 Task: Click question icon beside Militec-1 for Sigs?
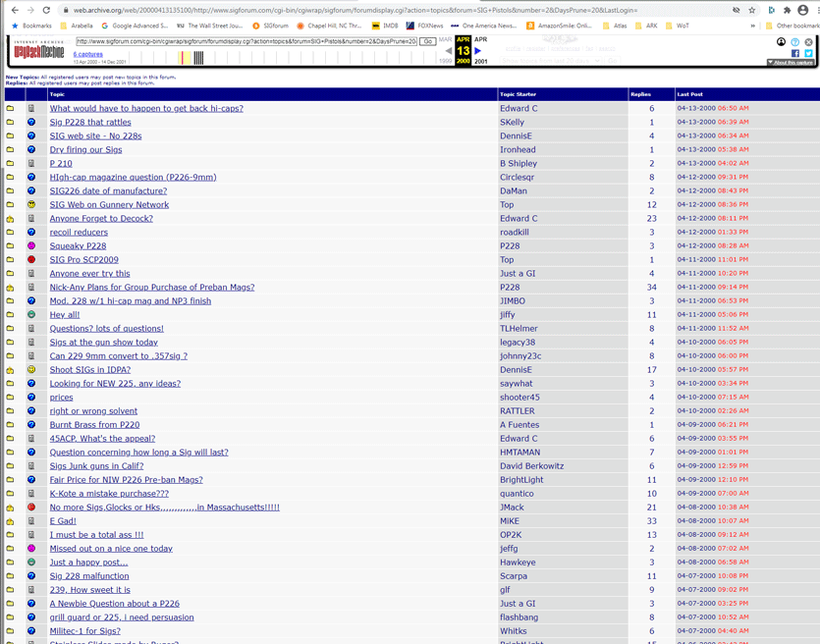click(31, 631)
